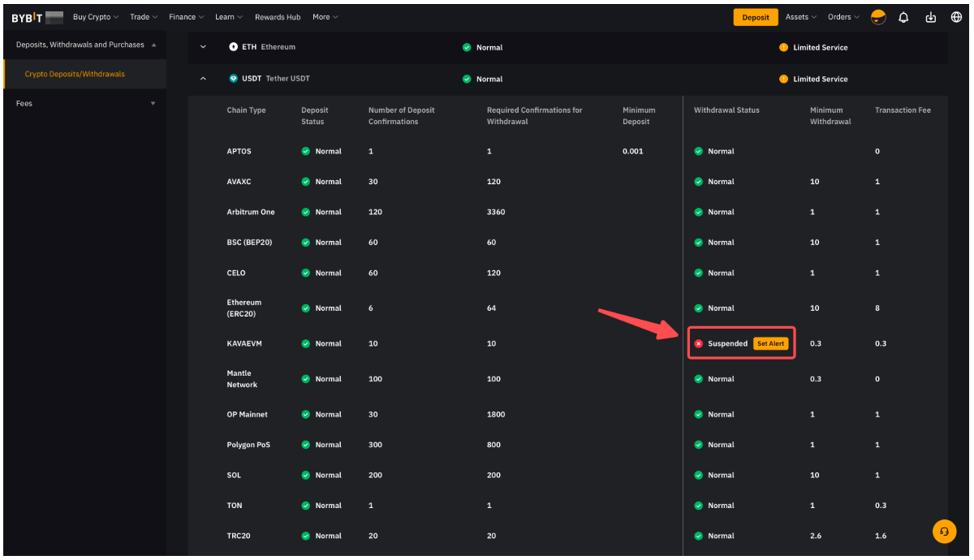The image size is (974, 560).
Task: Open the notifications bell
Action: pyautogui.click(x=903, y=17)
